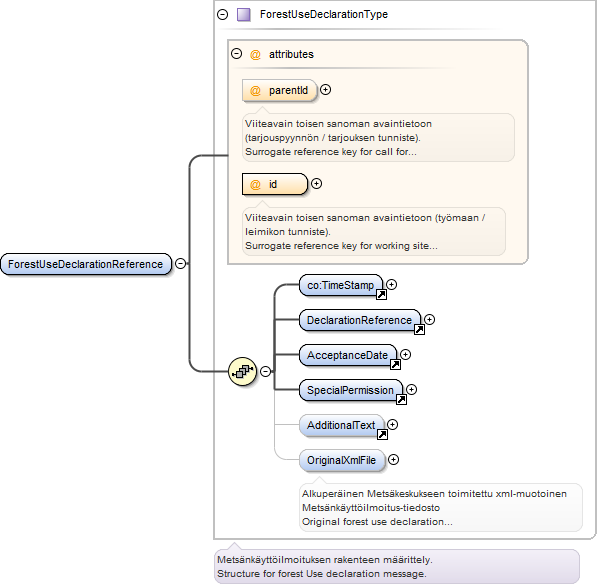598x587 pixels.
Task: Click the reference arrow on AdditionalText
Action: click(382, 434)
